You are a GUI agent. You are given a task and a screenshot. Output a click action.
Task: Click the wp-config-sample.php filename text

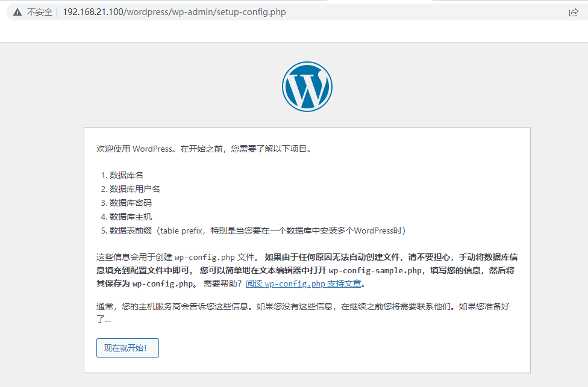click(x=375, y=270)
